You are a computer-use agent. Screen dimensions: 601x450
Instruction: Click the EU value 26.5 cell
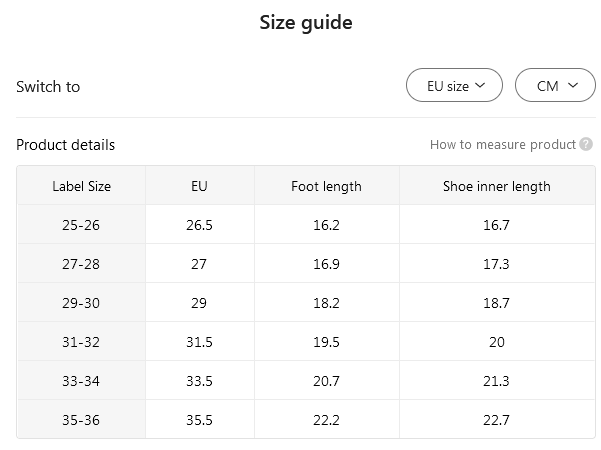pyautogui.click(x=199, y=225)
